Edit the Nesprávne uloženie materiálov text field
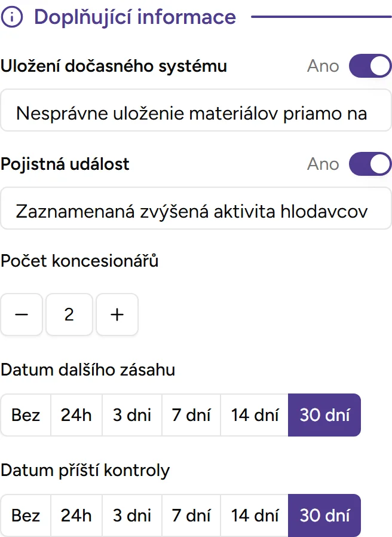This screenshot has height=537, width=392. click(196, 112)
